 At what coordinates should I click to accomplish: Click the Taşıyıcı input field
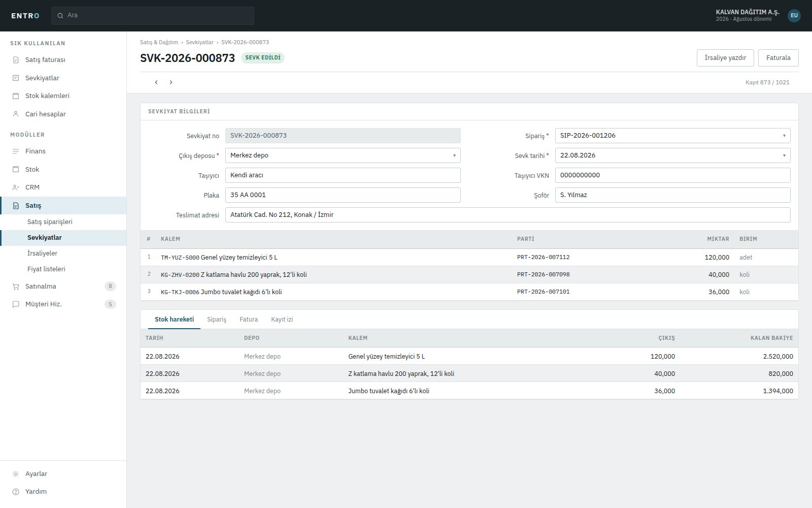(x=343, y=175)
